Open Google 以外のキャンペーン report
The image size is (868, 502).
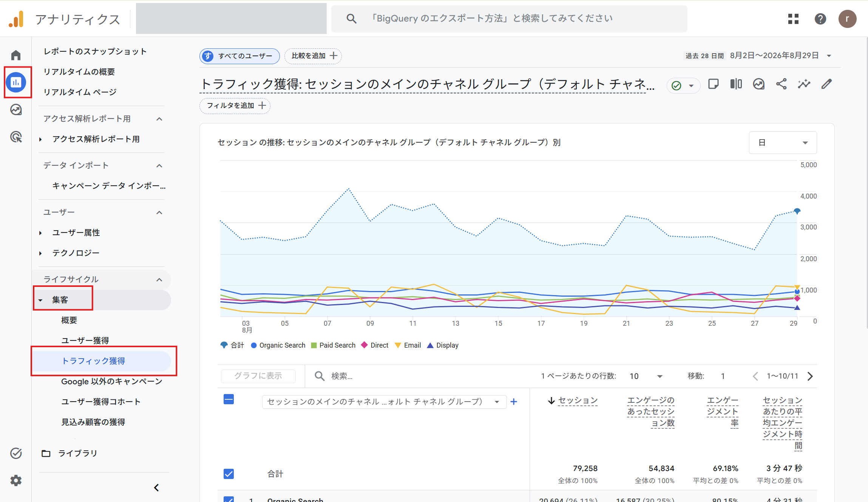click(x=112, y=381)
